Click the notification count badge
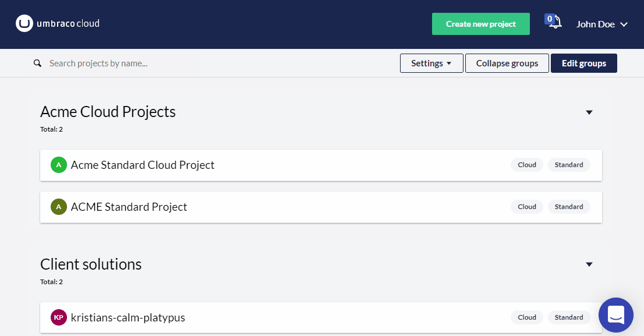644x336 pixels. [550, 19]
